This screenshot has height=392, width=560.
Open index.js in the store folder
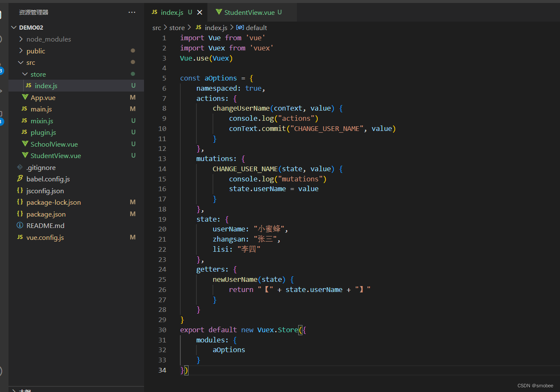click(x=76, y=86)
